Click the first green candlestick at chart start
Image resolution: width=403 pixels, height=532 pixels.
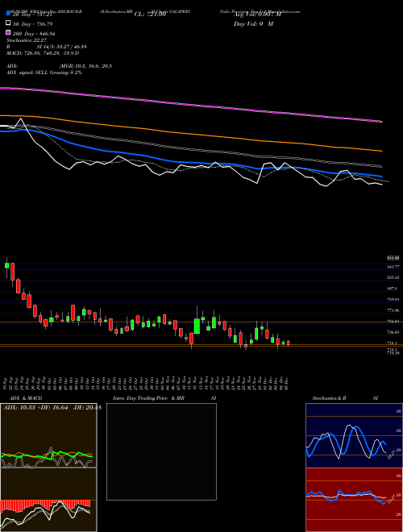coord(6,265)
